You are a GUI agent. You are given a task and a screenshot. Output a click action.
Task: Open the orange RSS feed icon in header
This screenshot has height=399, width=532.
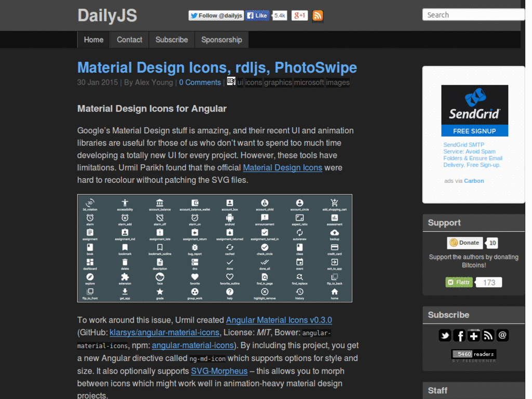(317, 16)
